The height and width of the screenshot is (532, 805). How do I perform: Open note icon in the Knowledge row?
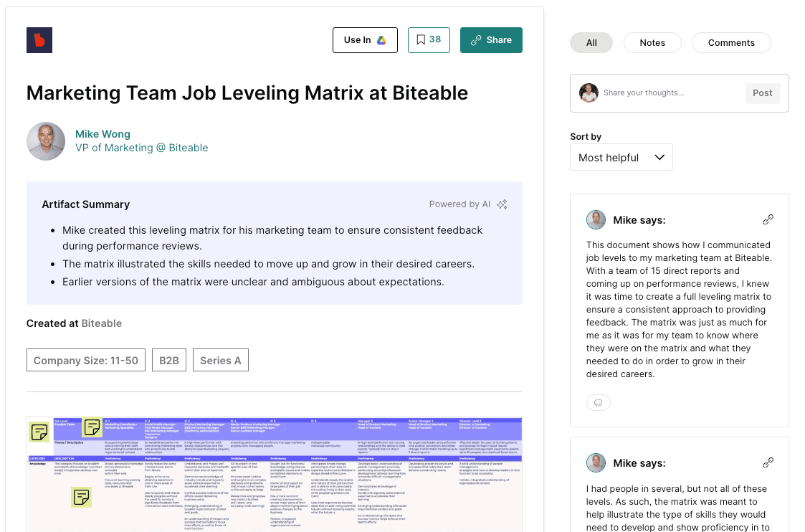82,497
